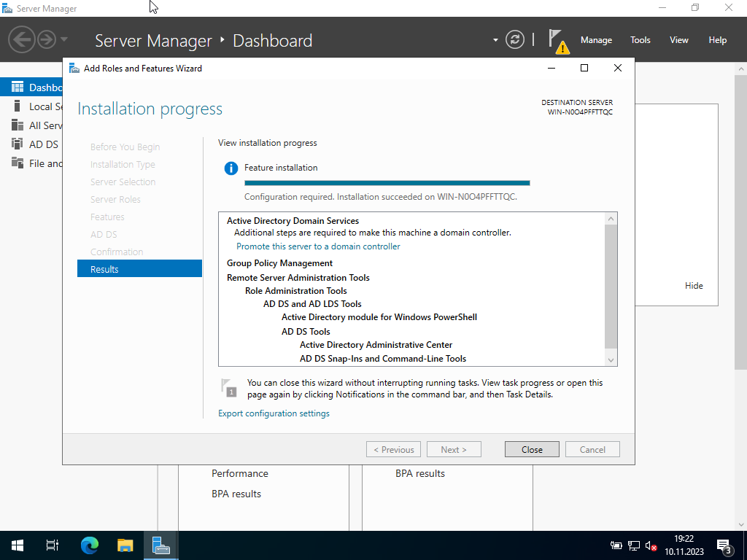Select Active Directory Administrative Center entry
The height and width of the screenshot is (560, 747).
(376, 345)
